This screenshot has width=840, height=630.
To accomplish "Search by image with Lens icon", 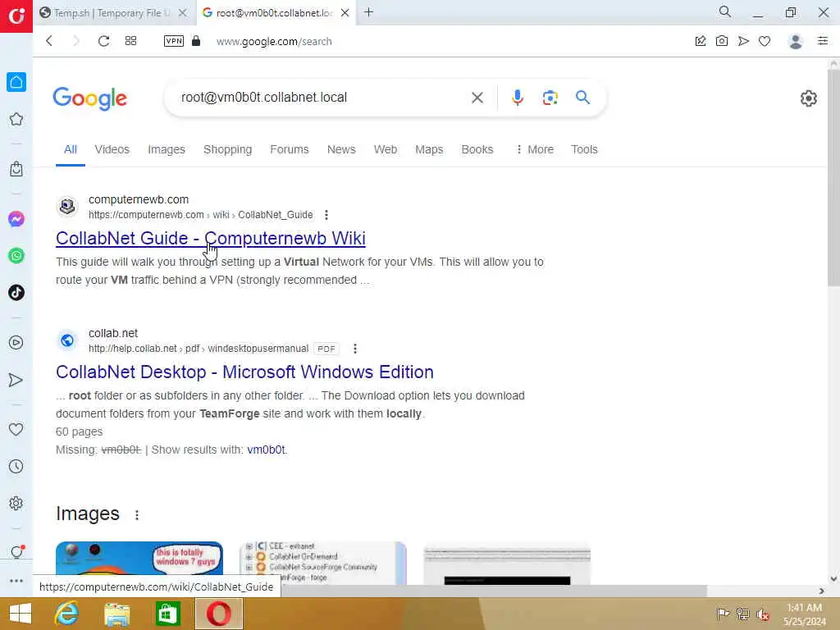I will pyautogui.click(x=550, y=98).
